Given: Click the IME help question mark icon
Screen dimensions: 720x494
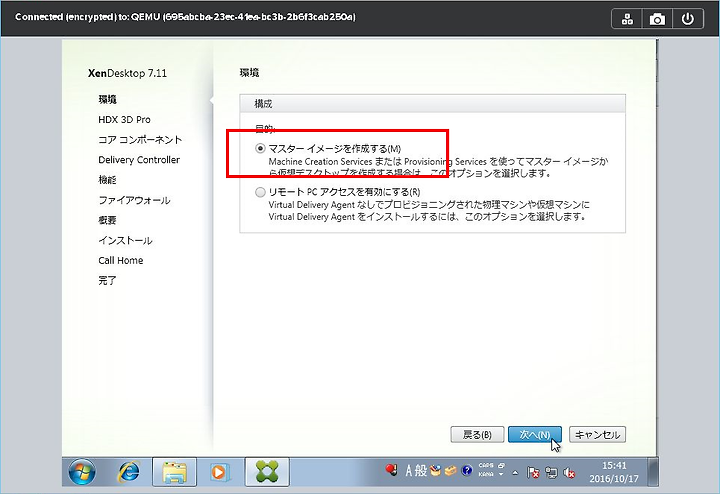Looking at the screenshot, I should [x=467, y=471].
